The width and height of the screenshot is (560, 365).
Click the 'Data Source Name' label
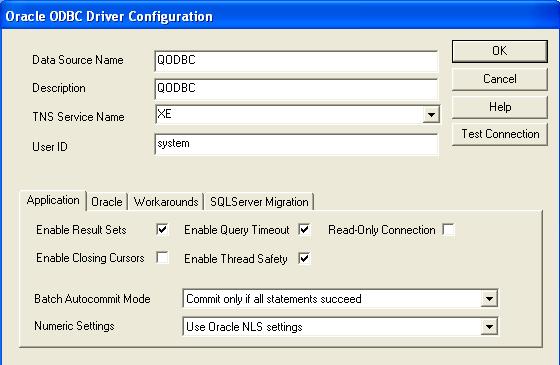[x=78, y=60]
